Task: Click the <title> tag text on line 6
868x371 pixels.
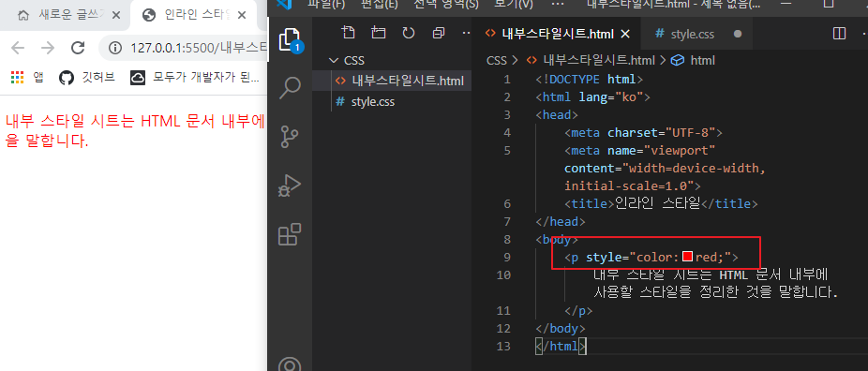Action: click(589, 203)
